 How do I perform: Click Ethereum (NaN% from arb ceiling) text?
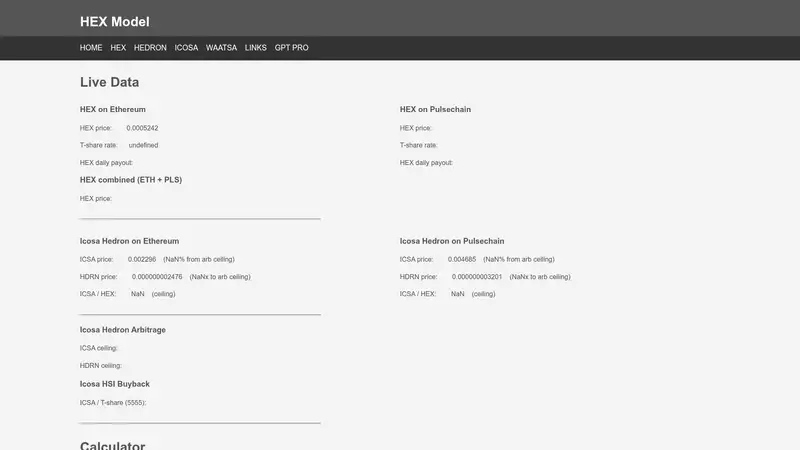click(x=199, y=259)
